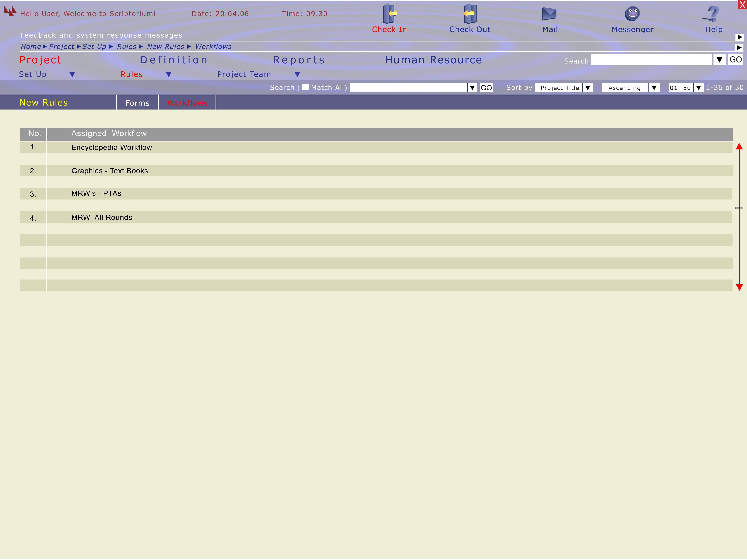This screenshot has height=560, width=747.
Task: Click the Scriptorium logo icon
Action: (x=10, y=11)
